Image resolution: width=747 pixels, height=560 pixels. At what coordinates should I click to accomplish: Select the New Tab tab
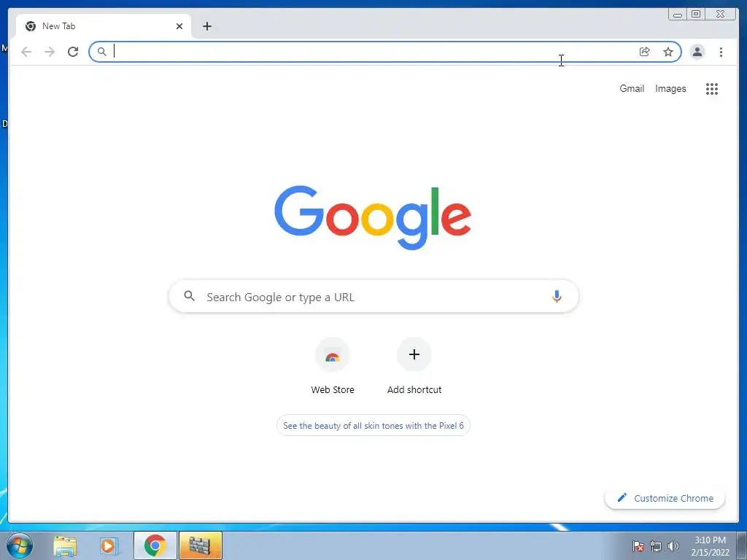104,26
